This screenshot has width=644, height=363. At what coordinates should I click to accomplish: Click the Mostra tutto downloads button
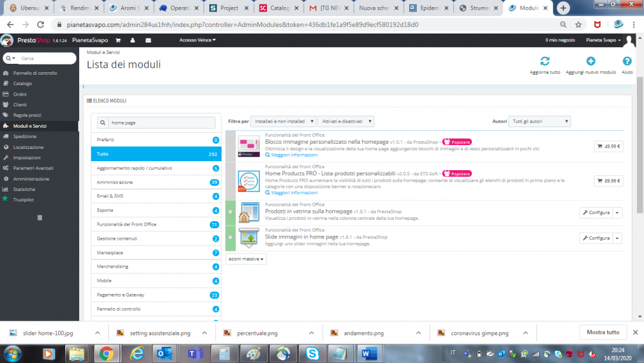603,332
